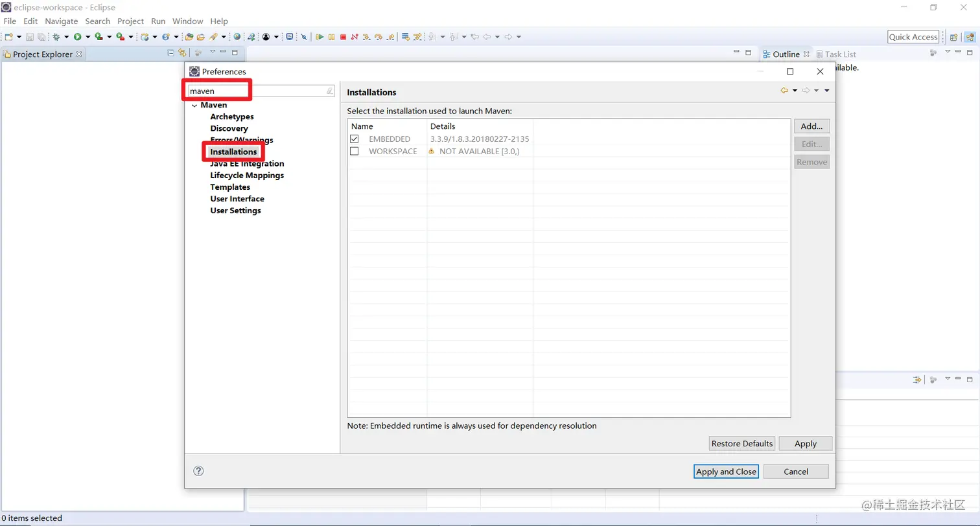Open the Run button dropdown arrow

tap(87, 37)
